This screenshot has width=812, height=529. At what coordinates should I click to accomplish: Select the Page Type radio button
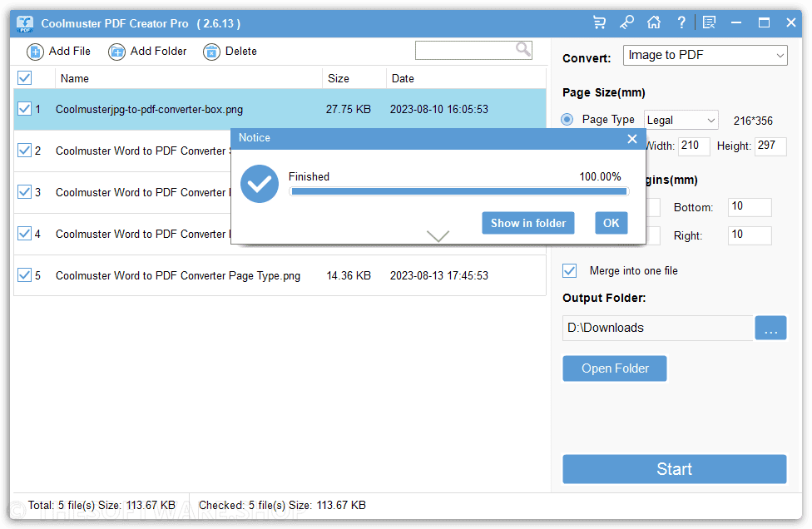pyautogui.click(x=567, y=120)
